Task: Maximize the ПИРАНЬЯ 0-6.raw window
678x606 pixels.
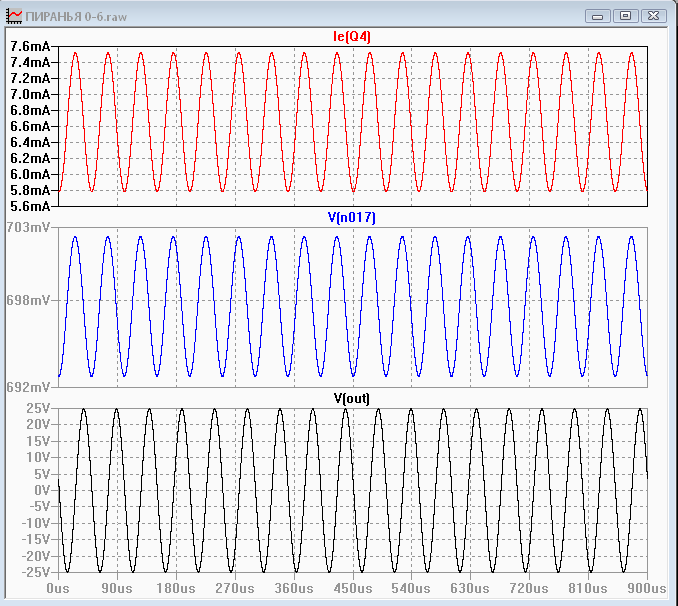Action: pyautogui.click(x=626, y=16)
